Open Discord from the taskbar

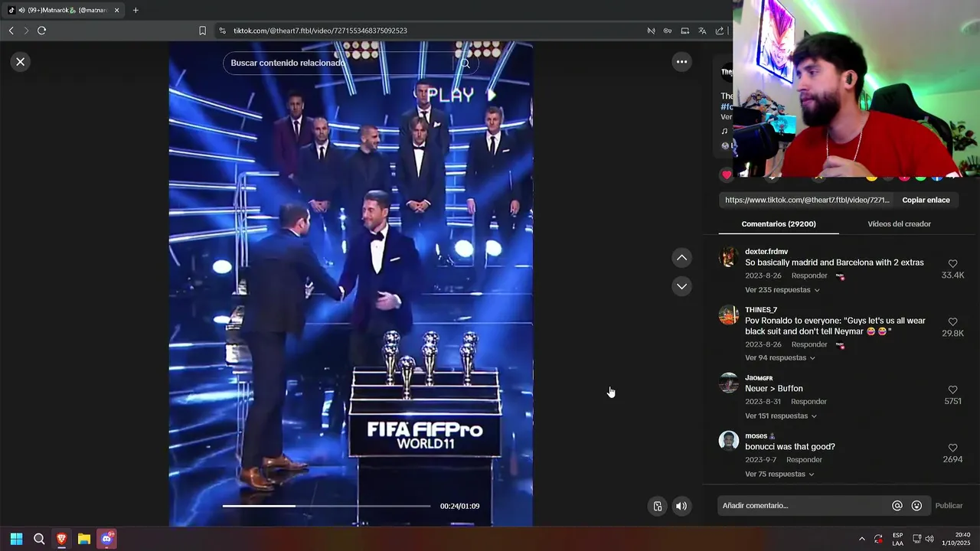tap(107, 539)
